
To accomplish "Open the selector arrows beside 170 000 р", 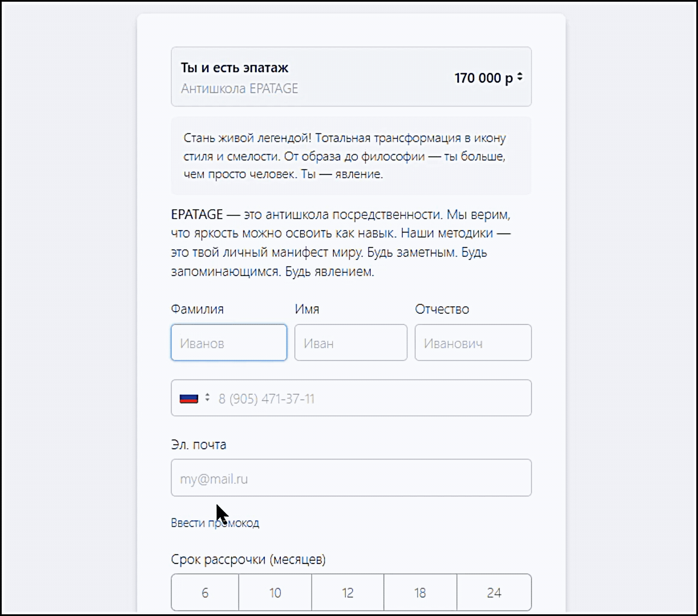I will tap(520, 77).
